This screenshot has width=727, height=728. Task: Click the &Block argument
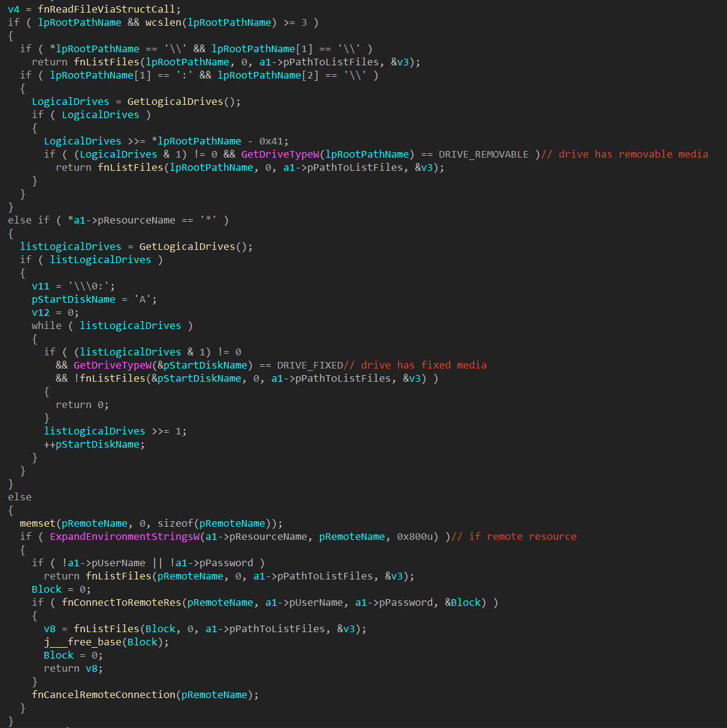(x=463, y=602)
